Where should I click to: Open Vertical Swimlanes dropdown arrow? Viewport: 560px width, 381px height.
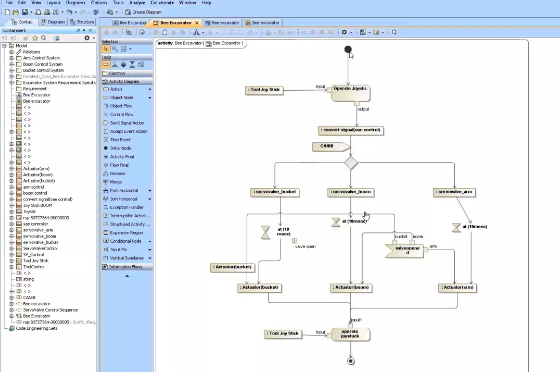(150, 258)
